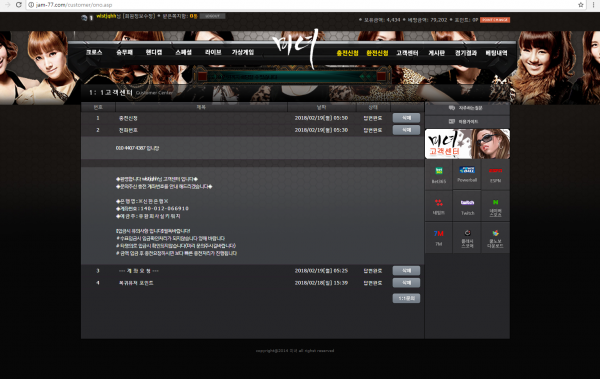Open the Chrome download icon tile
600x379 pixels.
[495, 237]
